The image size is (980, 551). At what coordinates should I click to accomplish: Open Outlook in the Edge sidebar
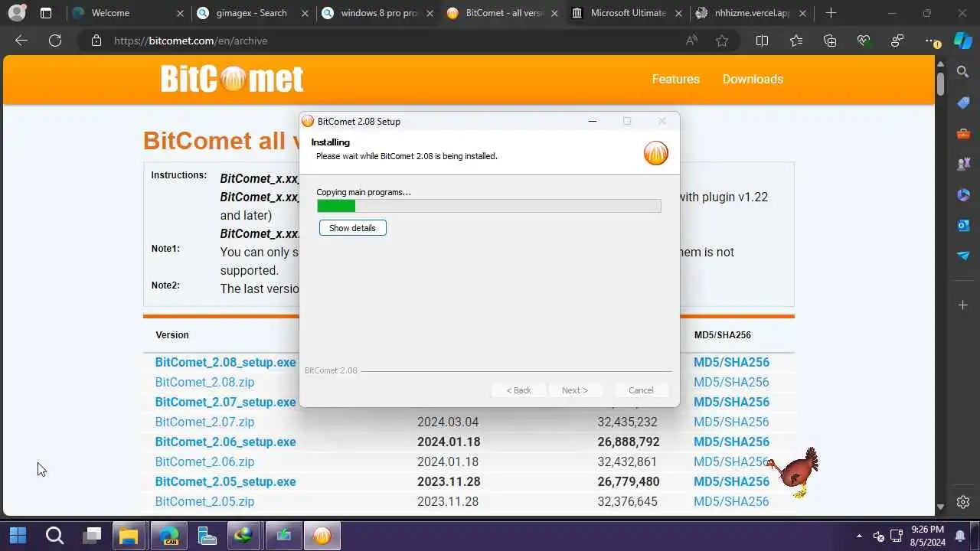pyautogui.click(x=963, y=225)
